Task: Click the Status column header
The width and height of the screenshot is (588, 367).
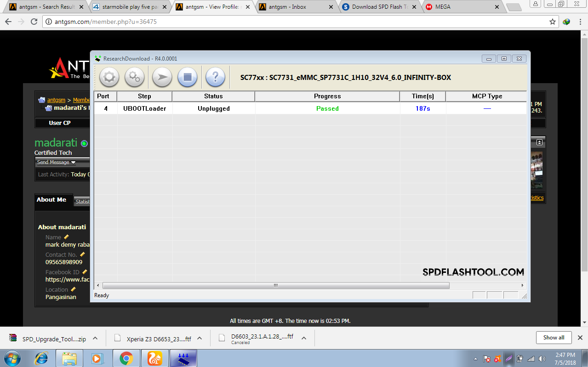Action: click(x=213, y=96)
